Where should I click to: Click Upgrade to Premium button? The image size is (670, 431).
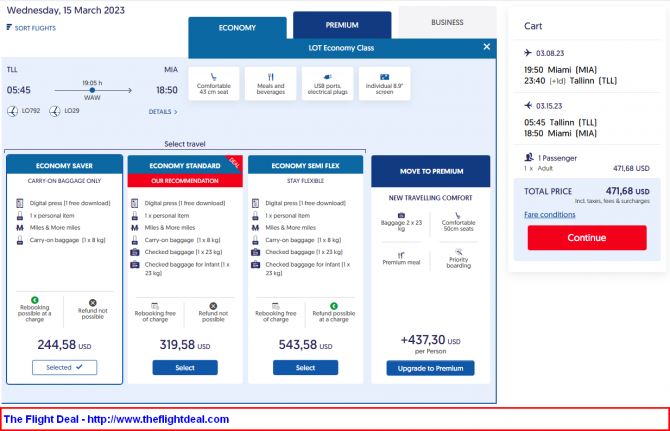(x=430, y=368)
